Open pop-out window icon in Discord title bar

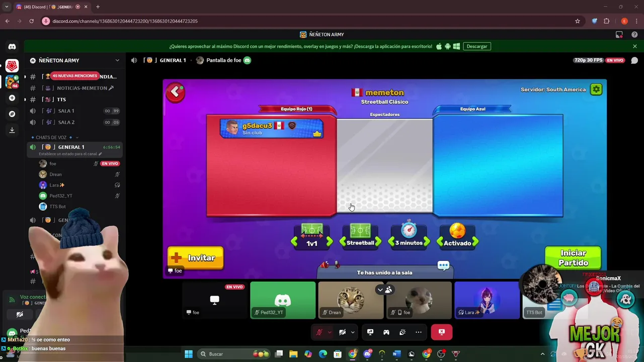tap(619, 35)
